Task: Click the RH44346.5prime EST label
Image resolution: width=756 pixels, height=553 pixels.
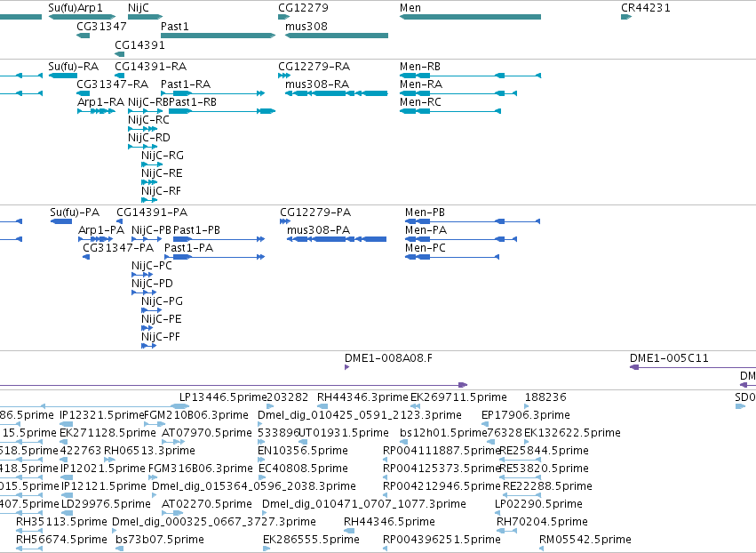Action: click(x=390, y=522)
